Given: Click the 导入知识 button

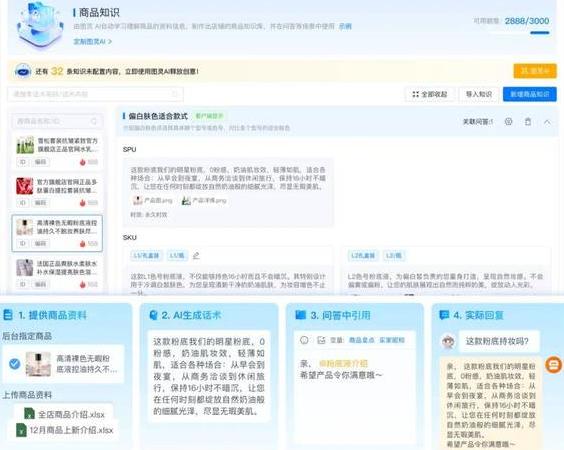Looking at the screenshot, I should tap(479, 94).
